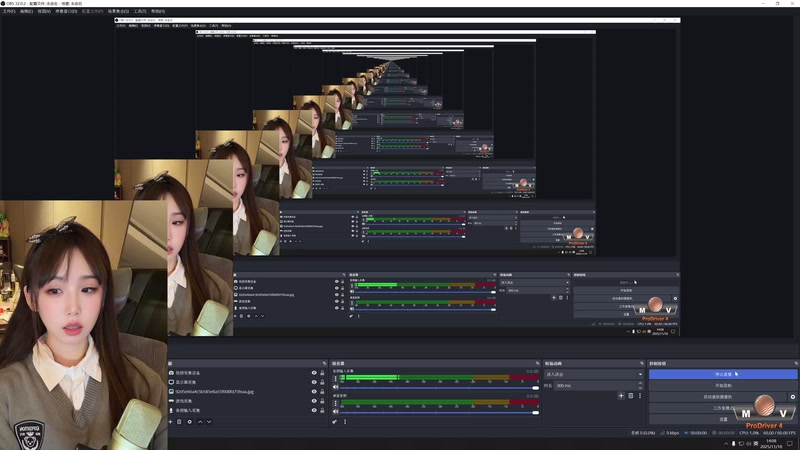The height and width of the screenshot is (450, 800).
Task: Open the transition properties dots menu
Action: tap(640, 396)
